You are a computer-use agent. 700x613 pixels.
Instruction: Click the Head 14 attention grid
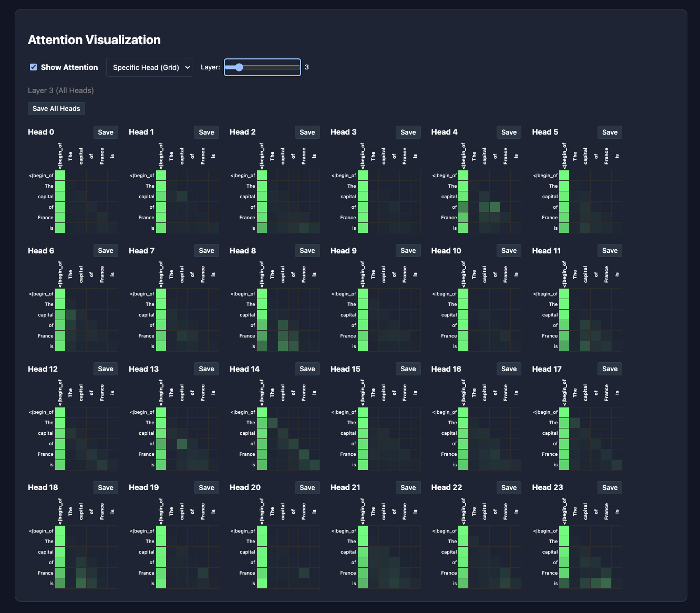tap(288, 438)
